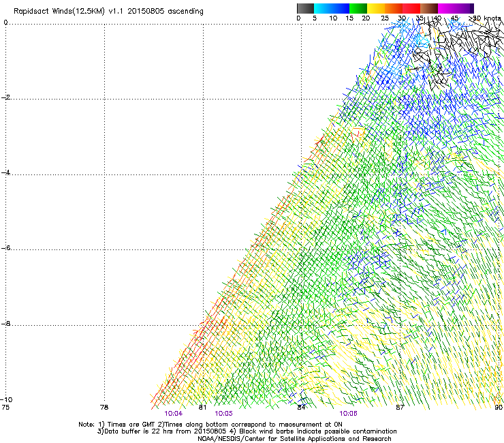Click the magenta 40-45 knots legend segment
The height and width of the screenshot is (443, 504).
coord(447,8)
